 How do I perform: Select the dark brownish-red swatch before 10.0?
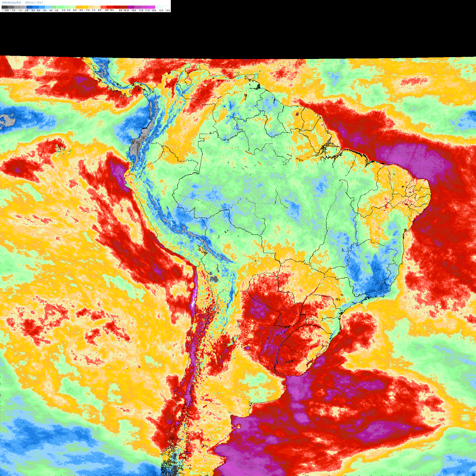(124, 7)
